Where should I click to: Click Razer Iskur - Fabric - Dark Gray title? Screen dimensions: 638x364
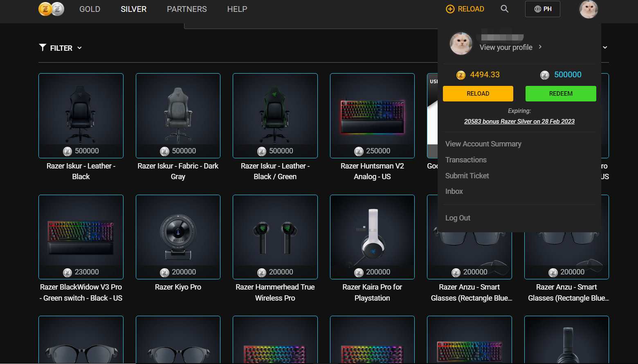click(x=178, y=171)
